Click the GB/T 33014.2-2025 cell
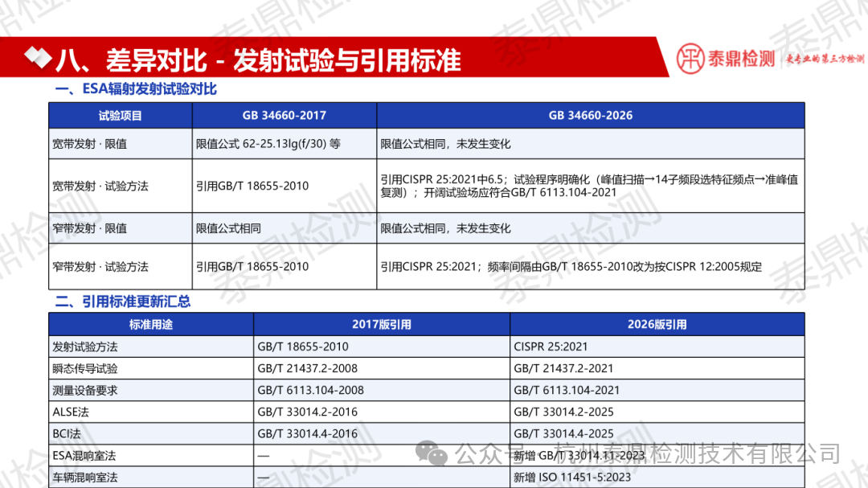The height and width of the screenshot is (488, 868). coord(657,412)
